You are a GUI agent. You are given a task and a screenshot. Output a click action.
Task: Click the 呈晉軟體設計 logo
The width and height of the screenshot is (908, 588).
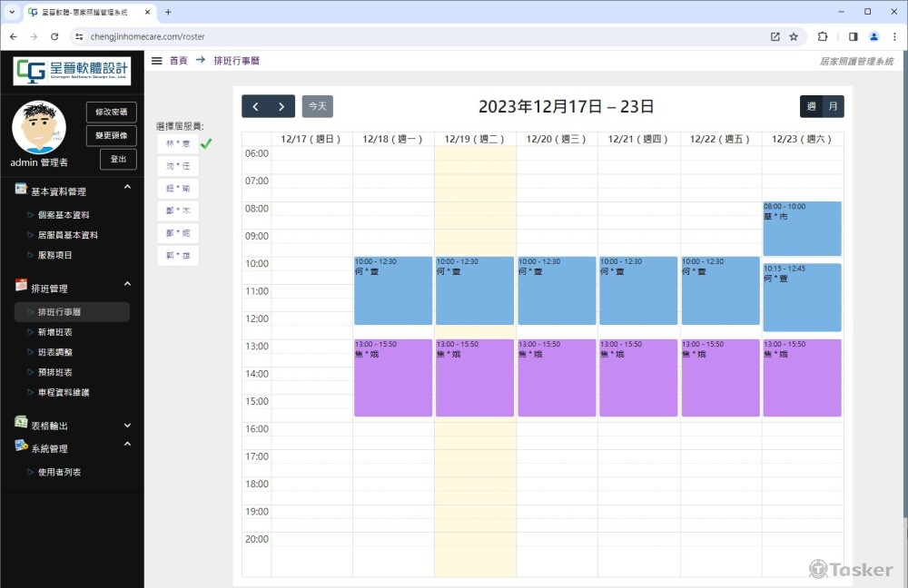pyautogui.click(x=72, y=72)
